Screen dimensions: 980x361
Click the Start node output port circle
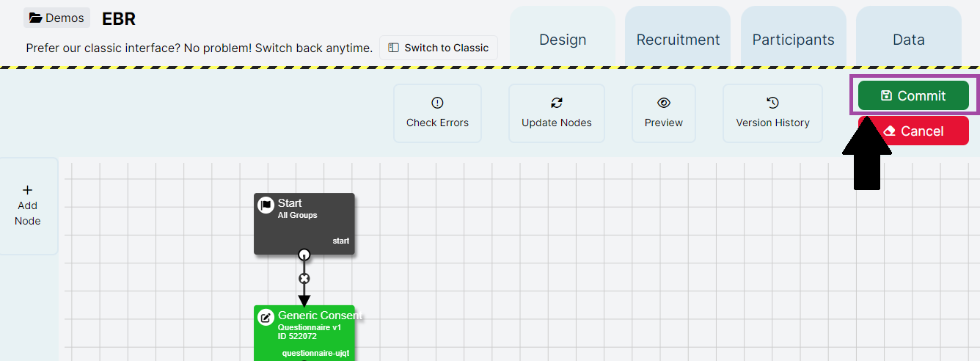(304, 255)
